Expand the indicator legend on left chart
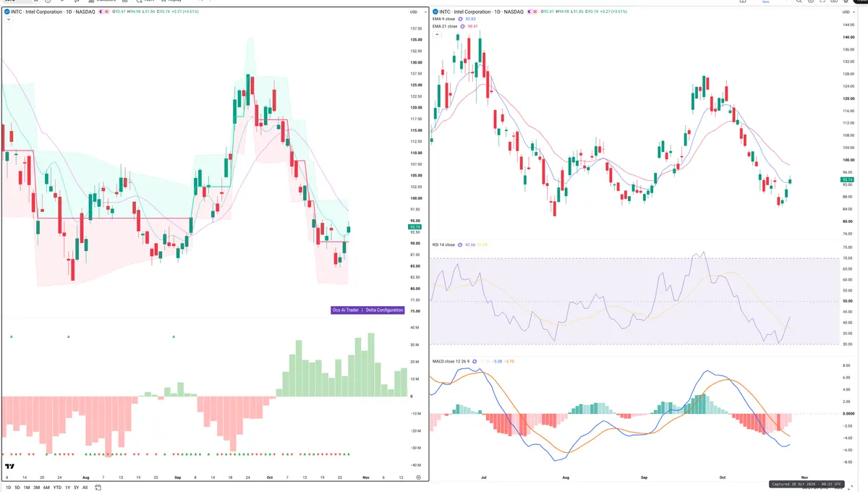The image size is (868, 492). point(7,20)
